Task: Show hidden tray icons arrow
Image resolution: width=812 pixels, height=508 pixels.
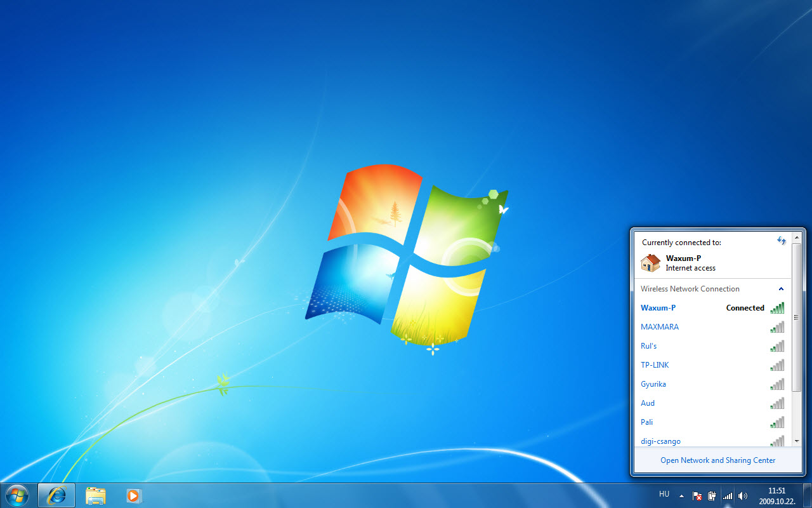Action: [x=682, y=495]
